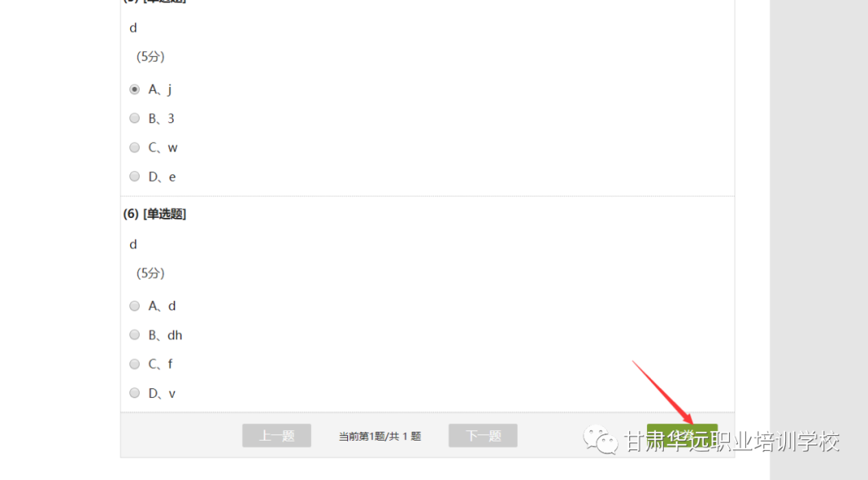Select radio option C 'f'
The height and width of the screenshot is (480, 868).
tap(134, 363)
